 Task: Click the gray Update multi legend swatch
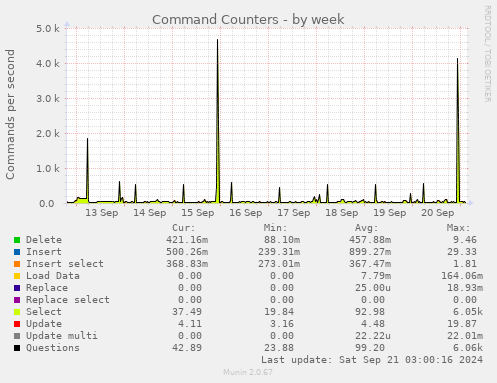click(x=17, y=336)
